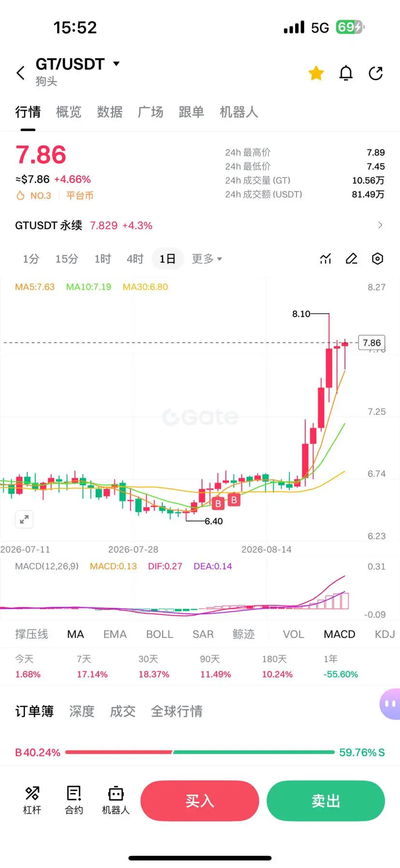The width and height of the screenshot is (400, 868).
Task: Tap 1年 -55.60% performance
Action: [341, 666]
